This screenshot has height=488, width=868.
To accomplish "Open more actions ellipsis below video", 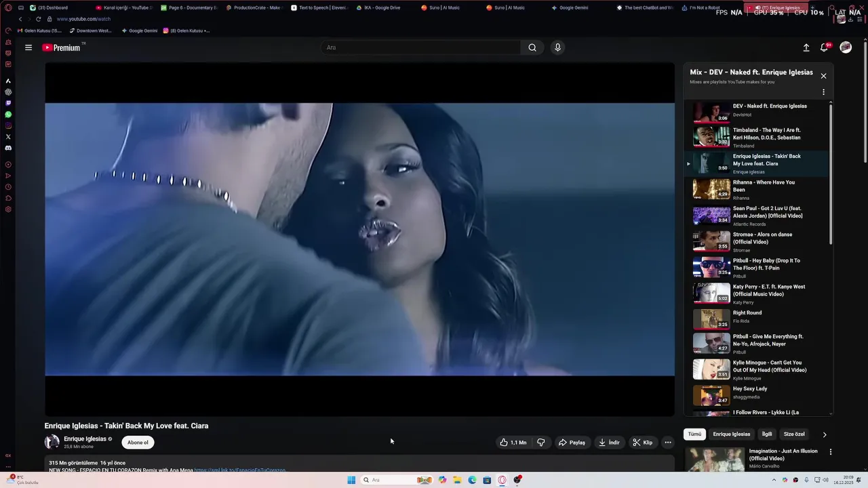I will click(x=668, y=443).
